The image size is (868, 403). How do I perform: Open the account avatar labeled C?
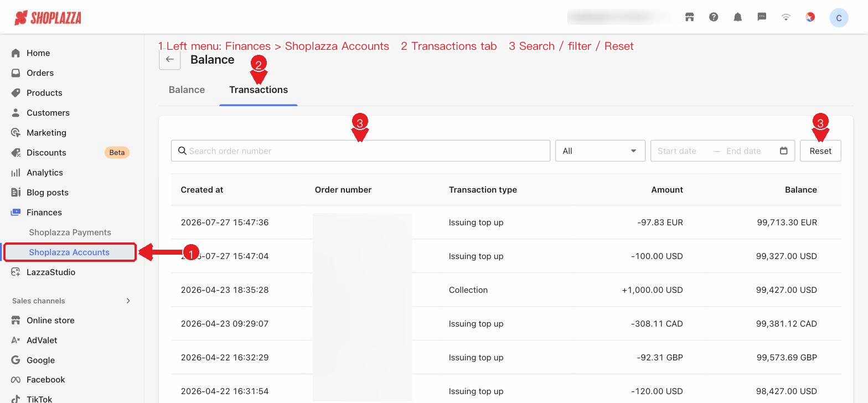839,18
